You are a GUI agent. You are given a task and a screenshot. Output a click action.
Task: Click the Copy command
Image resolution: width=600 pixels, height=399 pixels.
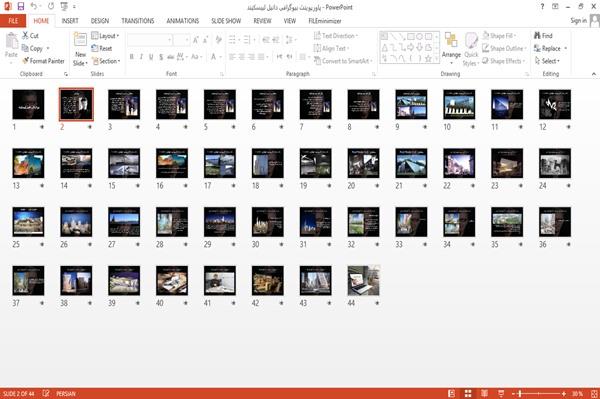[32, 48]
